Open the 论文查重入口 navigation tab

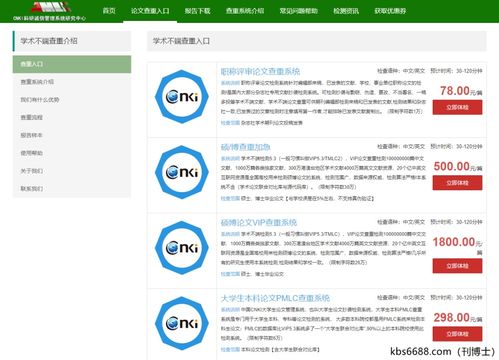150,11
